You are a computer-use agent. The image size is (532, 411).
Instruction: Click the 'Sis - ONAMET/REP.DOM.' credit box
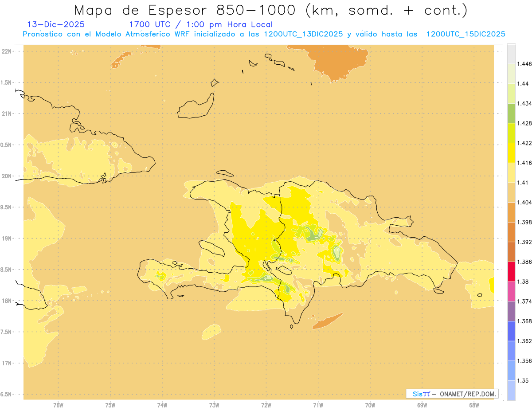(x=452, y=394)
